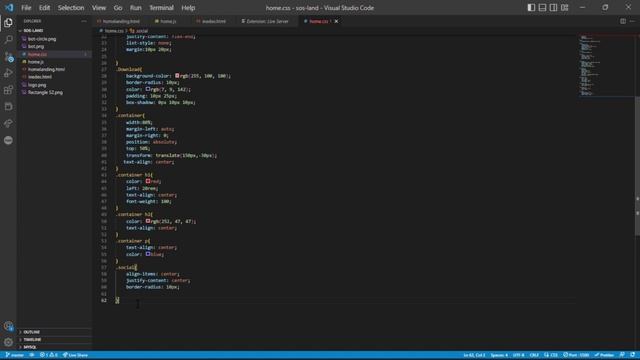Close the home.css editor tab
The height and width of the screenshot is (360, 640).
tap(336, 21)
